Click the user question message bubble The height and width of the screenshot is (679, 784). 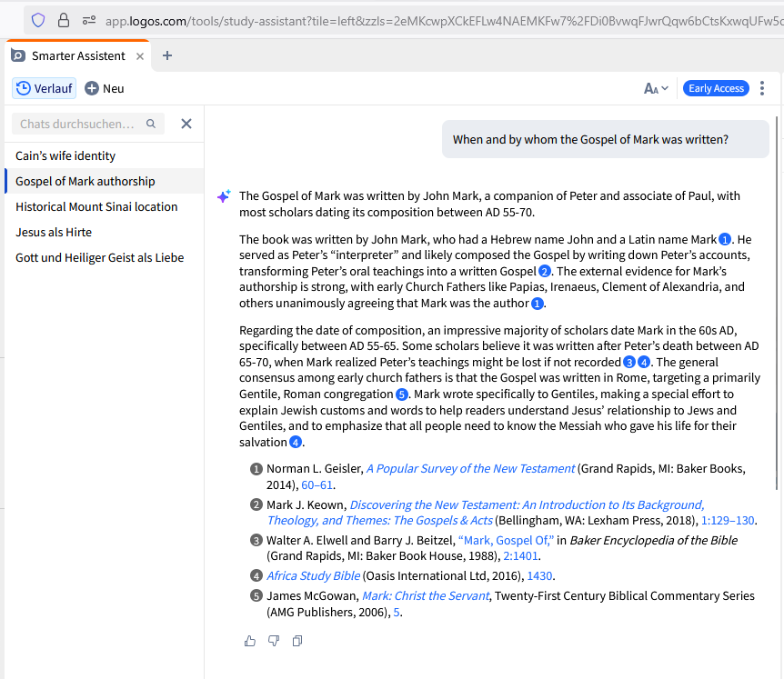click(x=605, y=139)
